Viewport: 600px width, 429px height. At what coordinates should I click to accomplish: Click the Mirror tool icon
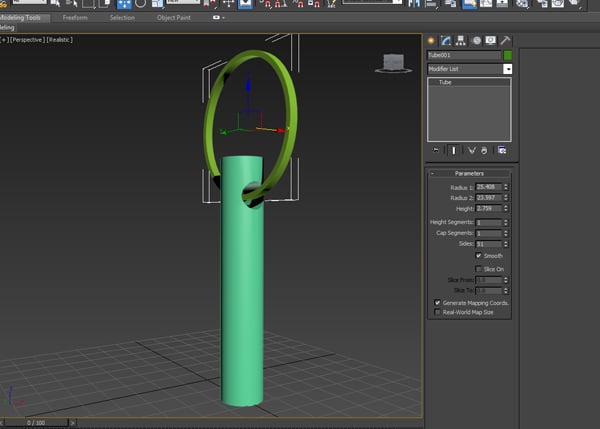pyautogui.click(x=414, y=4)
